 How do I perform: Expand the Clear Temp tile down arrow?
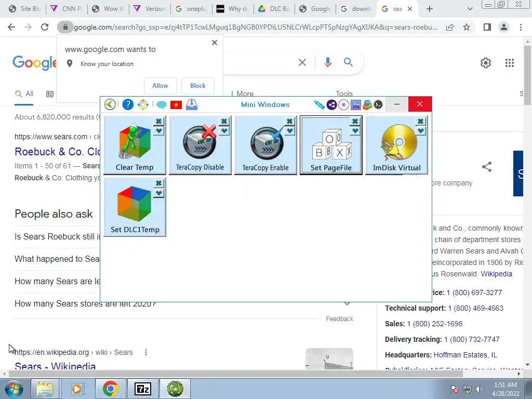point(158,130)
